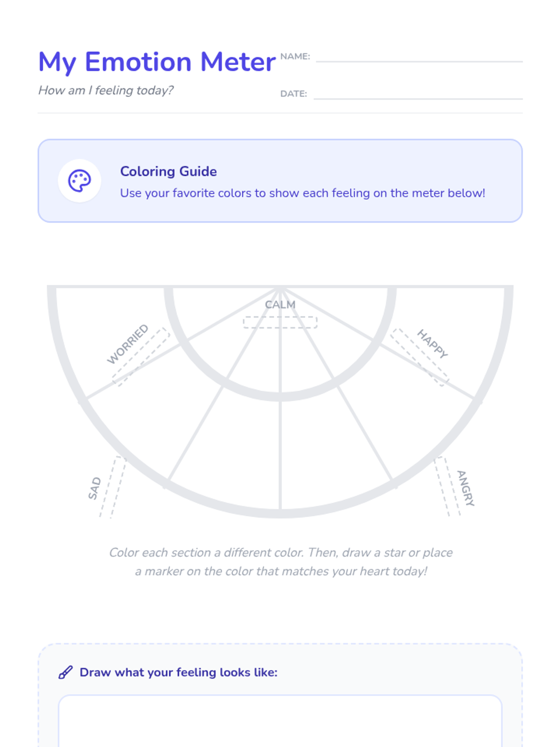Click the dashed box beside HAPPY
This screenshot has width=560, height=747.
[420, 357]
